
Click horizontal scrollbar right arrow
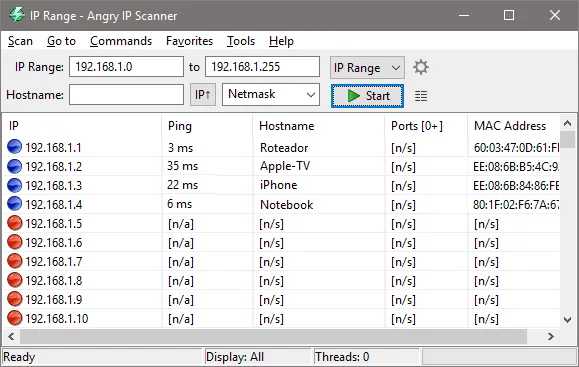(x=551, y=336)
